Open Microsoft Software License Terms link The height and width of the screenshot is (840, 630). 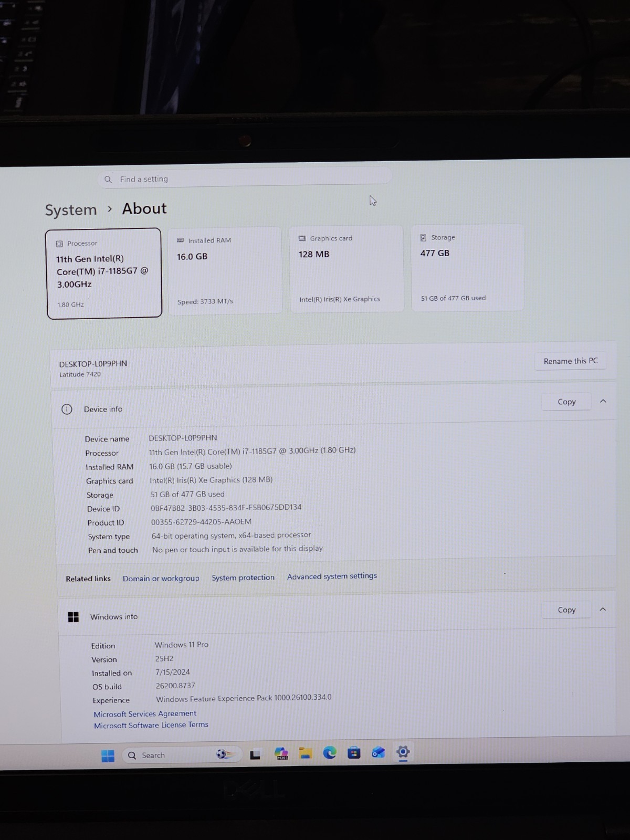coord(151,725)
